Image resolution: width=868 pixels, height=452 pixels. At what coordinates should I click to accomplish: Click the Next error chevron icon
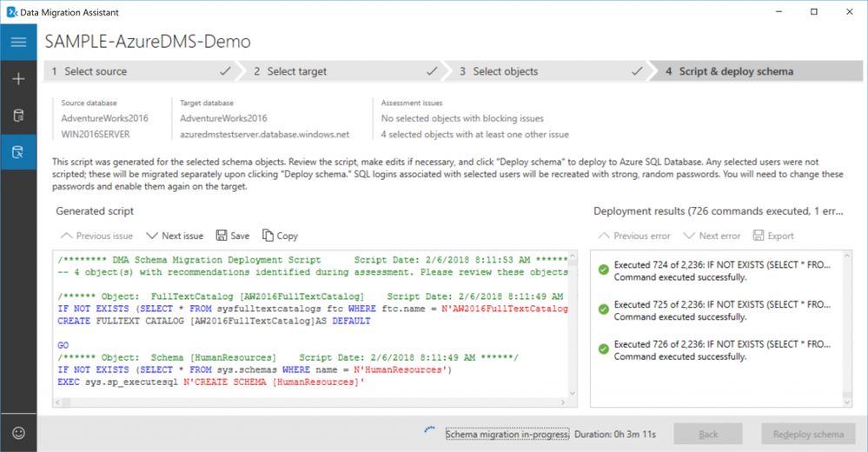coord(689,236)
